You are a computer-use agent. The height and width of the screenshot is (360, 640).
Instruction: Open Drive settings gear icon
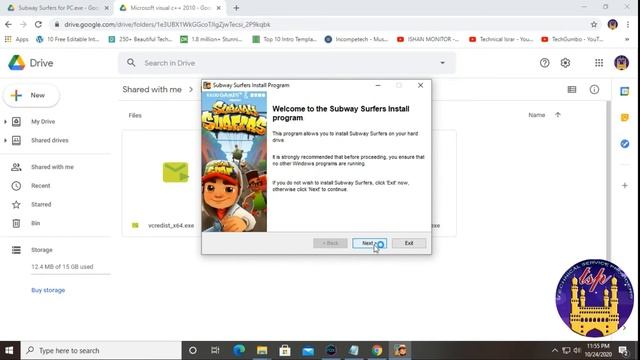(565, 63)
